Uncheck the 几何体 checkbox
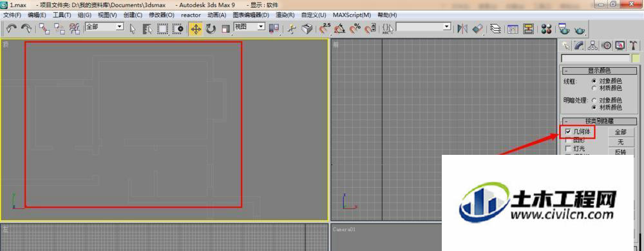644x251 pixels. coord(568,132)
